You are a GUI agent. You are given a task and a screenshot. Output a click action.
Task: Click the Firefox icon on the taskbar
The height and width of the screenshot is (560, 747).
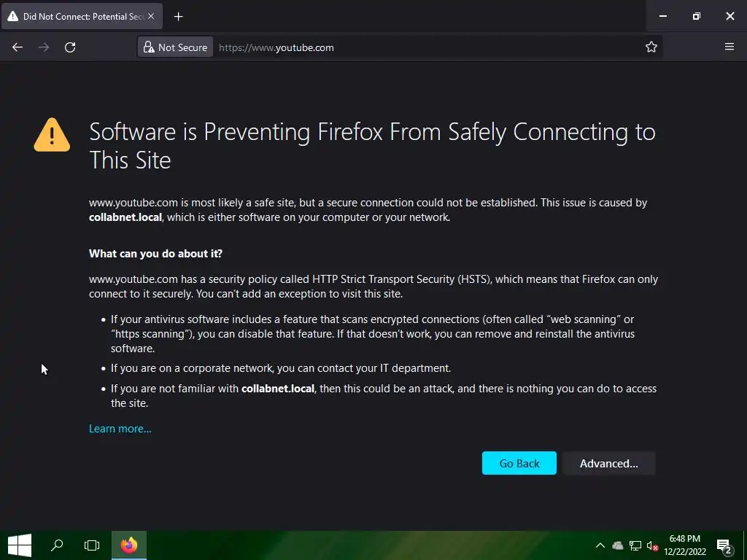129,545
